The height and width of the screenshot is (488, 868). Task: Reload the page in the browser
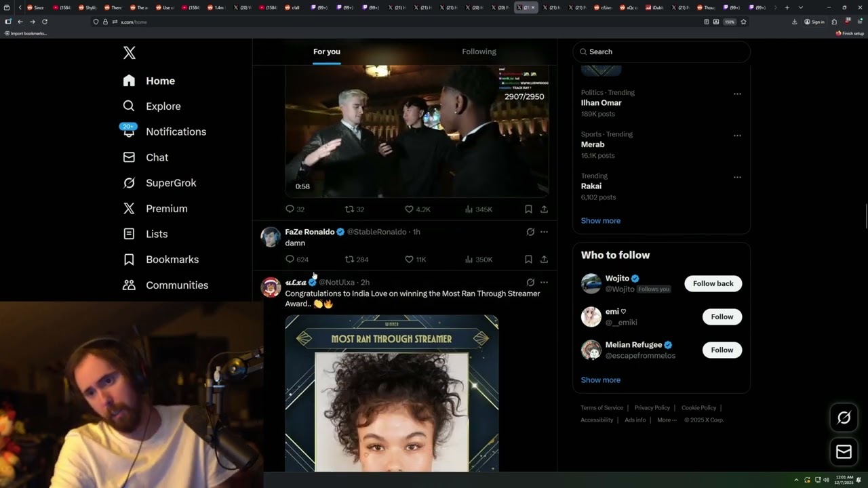(x=45, y=22)
